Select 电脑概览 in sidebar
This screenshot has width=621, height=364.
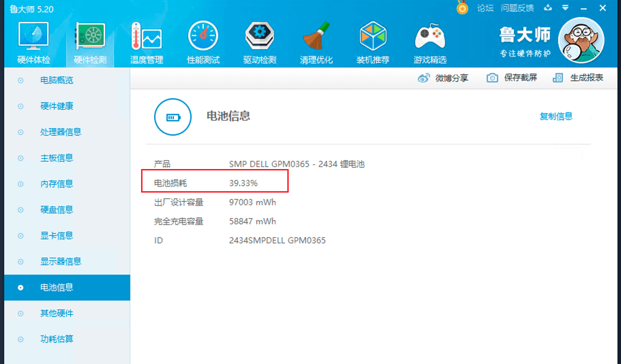tap(67, 80)
